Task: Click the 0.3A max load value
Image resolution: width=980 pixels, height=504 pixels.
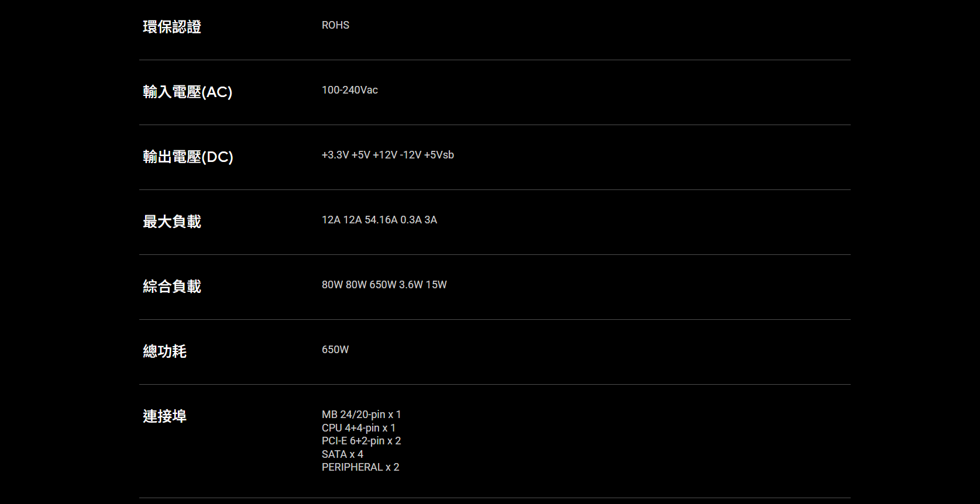Action: pos(411,220)
